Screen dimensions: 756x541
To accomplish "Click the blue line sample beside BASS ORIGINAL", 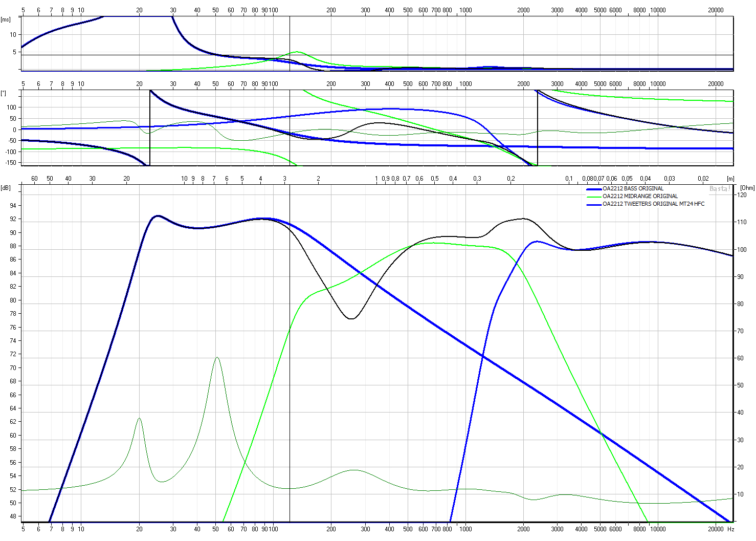I will click(594, 189).
